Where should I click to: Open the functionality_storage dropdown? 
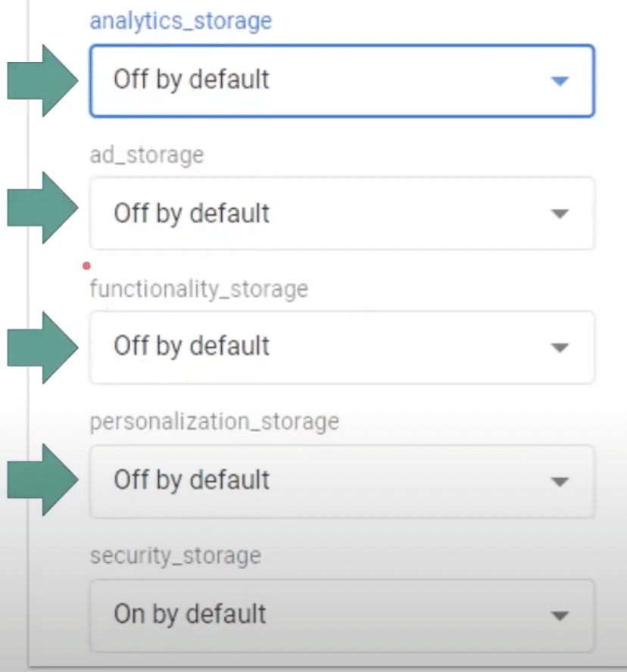click(x=341, y=347)
